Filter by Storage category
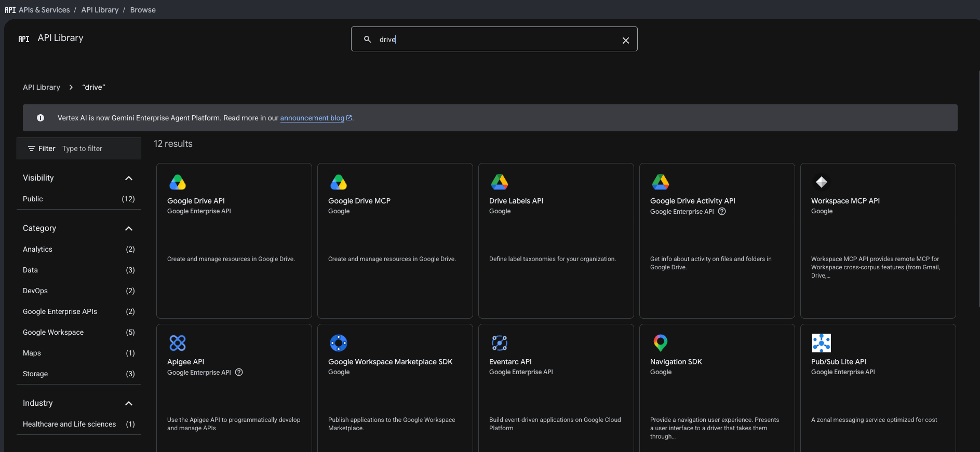The height and width of the screenshot is (452, 980). [x=79, y=374]
